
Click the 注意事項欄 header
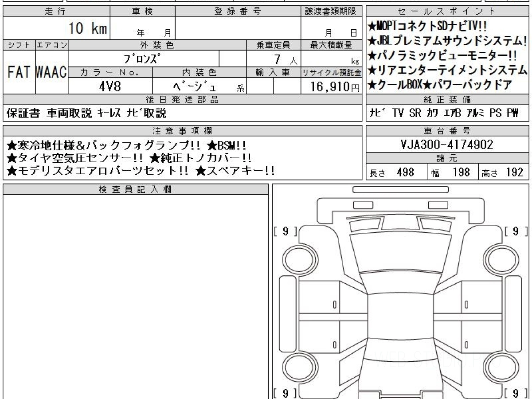point(183,130)
